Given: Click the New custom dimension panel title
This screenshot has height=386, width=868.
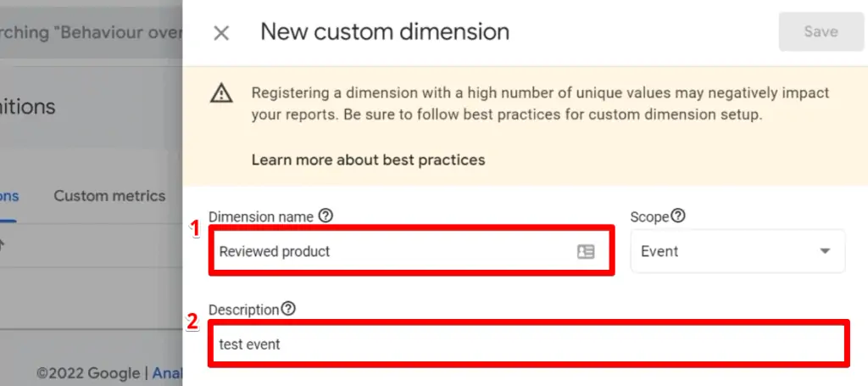Looking at the screenshot, I should tap(384, 32).
